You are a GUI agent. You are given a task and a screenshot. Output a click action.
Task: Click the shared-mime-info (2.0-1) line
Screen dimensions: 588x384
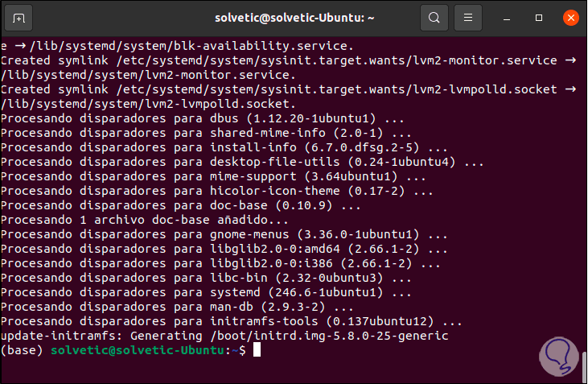[206, 133]
